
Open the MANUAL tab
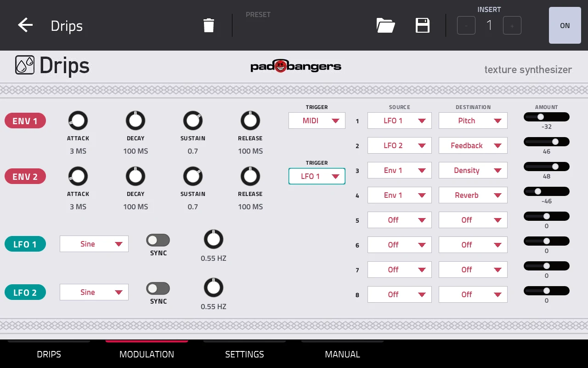pyautogui.click(x=342, y=354)
